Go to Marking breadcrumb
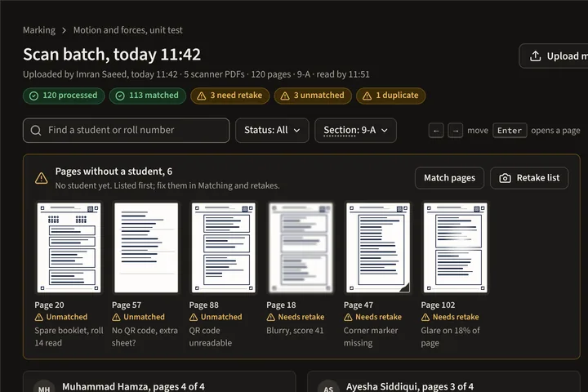 pyautogui.click(x=39, y=30)
